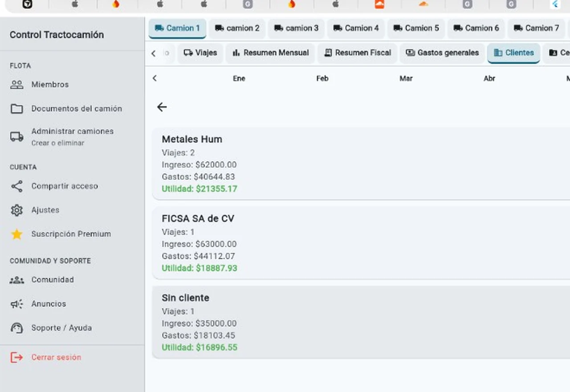Click the Viajes tab truck icon
Viewport: 570px width, 392px height.
(188, 53)
